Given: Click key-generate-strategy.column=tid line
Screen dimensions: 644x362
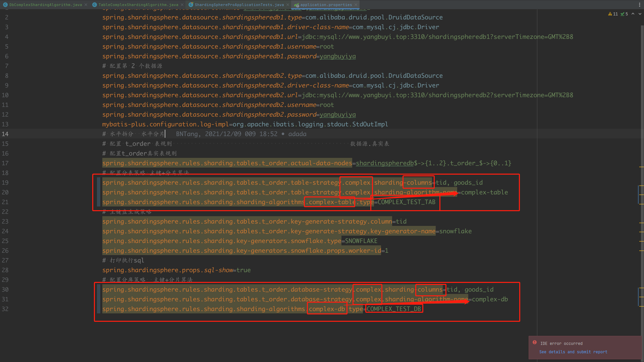Looking at the screenshot, I should point(254,222).
